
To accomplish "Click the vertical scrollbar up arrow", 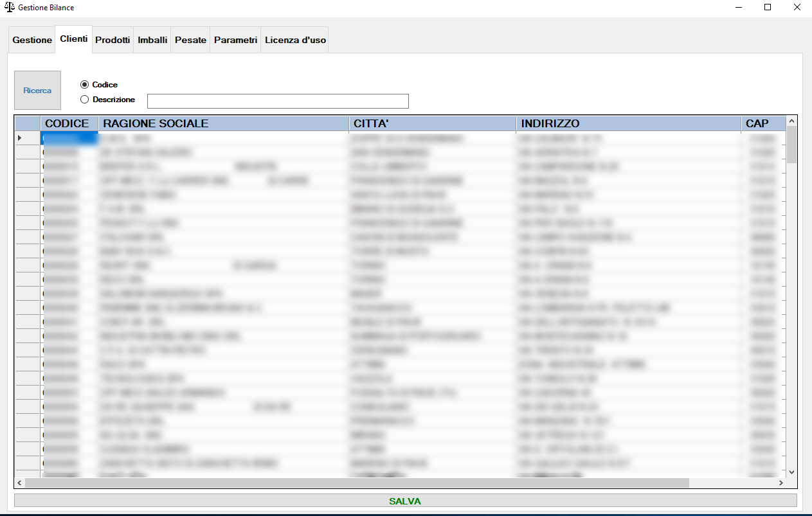I will pos(791,121).
